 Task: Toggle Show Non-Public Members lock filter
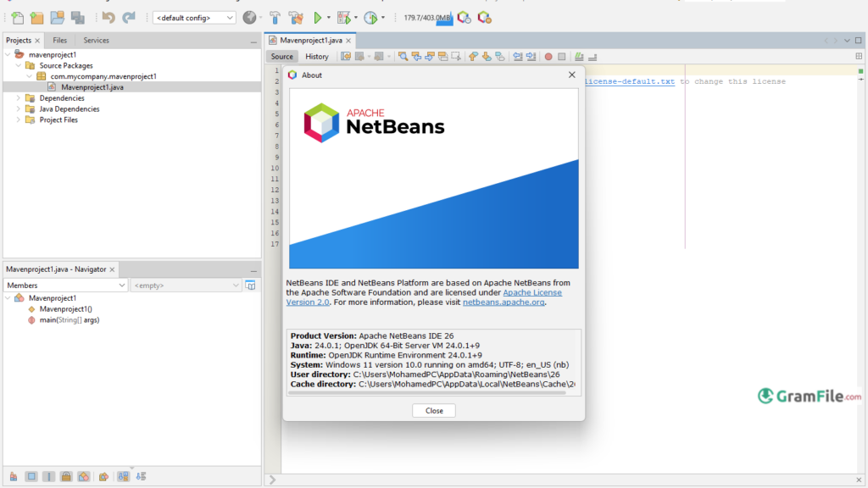click(x=66, y=476)
